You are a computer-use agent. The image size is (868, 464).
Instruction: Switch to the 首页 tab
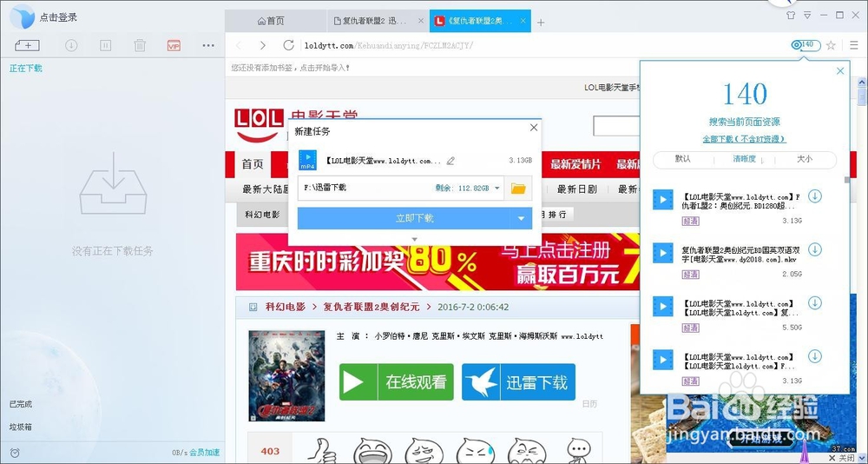(x=271, y=21)
